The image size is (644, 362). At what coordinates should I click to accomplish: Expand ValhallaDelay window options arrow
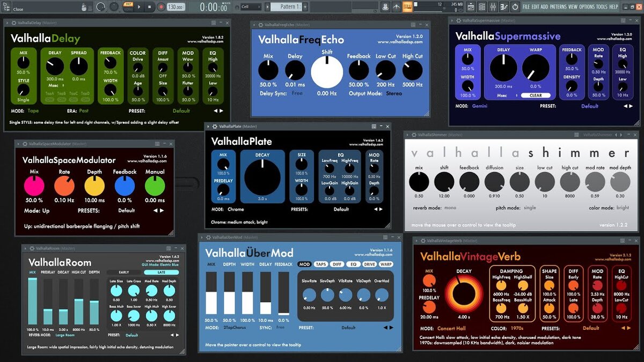click(x=7, y=23)
